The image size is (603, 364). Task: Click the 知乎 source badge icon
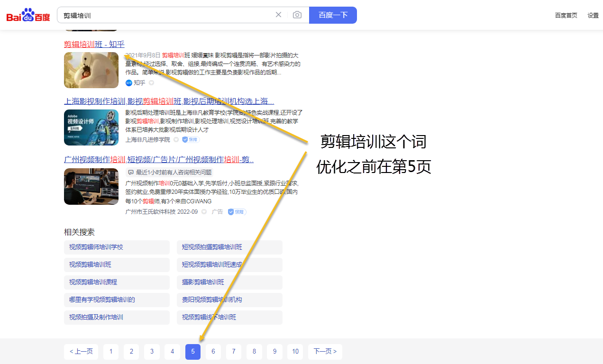click(x=128, y=82)
